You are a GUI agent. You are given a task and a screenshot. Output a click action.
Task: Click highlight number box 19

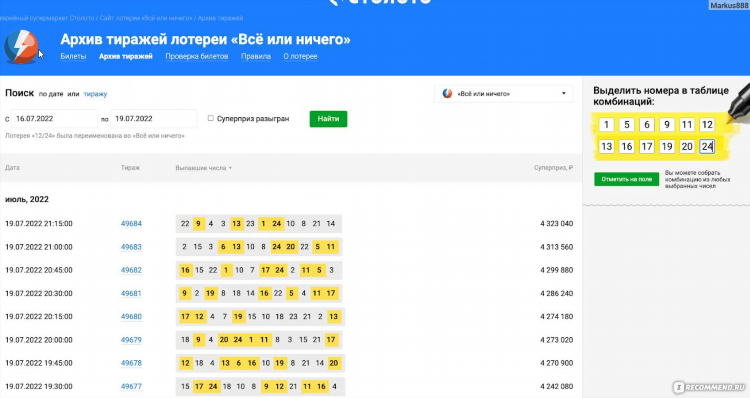click(x=667, y=146)
